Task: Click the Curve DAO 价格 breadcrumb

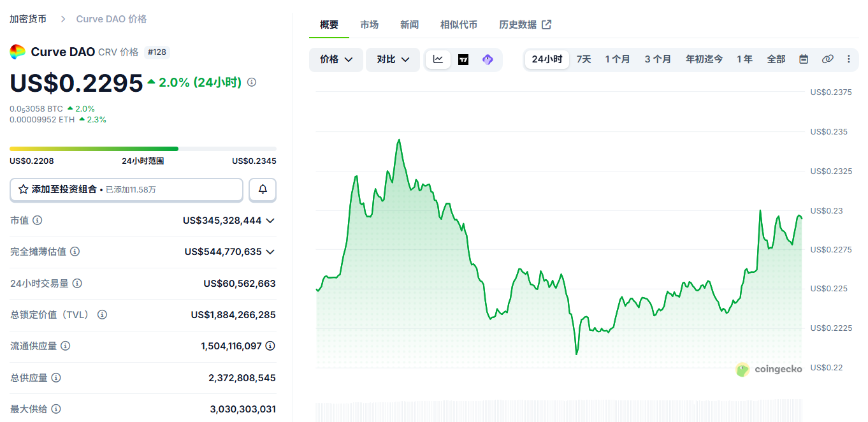Action: [112, 19]
